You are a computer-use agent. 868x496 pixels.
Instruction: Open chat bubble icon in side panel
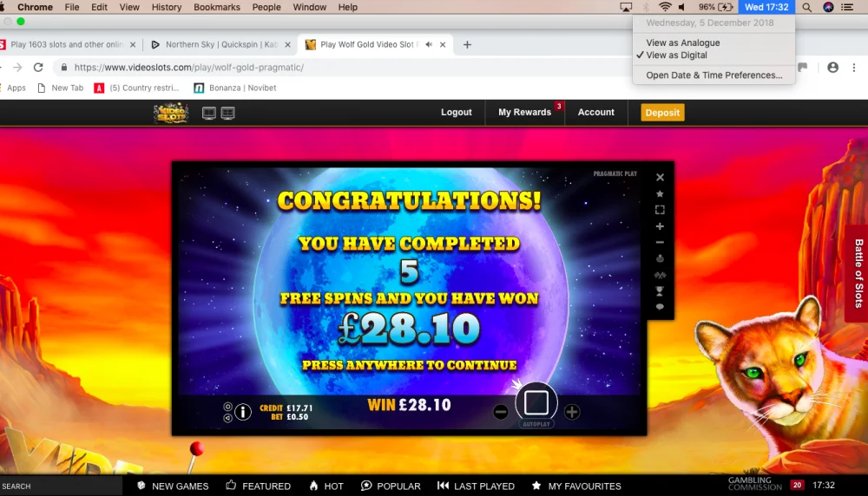tap(660, 307)
